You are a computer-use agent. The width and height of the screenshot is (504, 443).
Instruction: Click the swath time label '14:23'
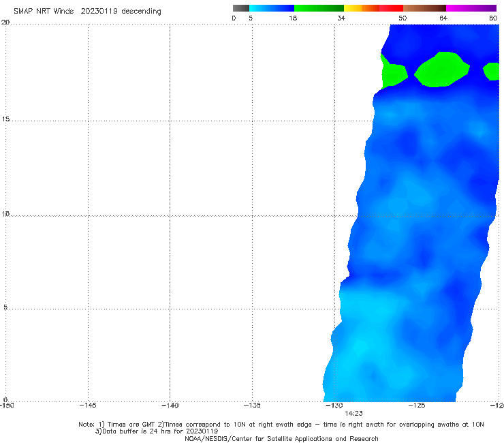click(353, 414)
